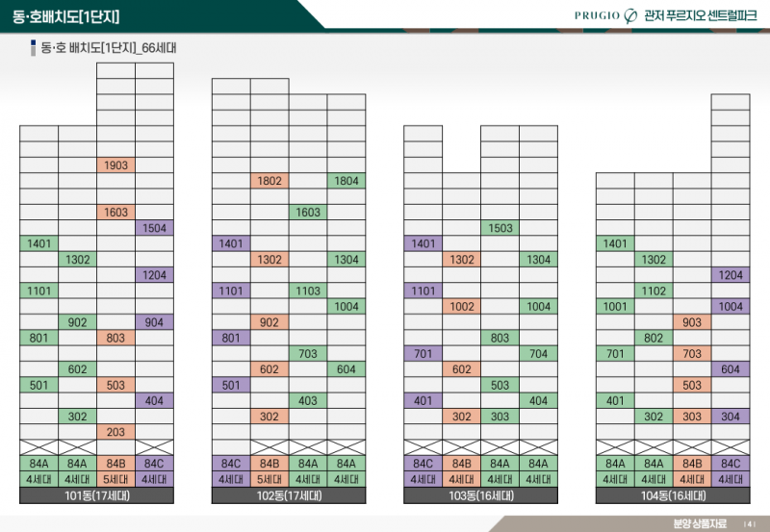Select unit 1802 in building 102동
Screen dimensions: 770x532
click(x=269, y=181)
